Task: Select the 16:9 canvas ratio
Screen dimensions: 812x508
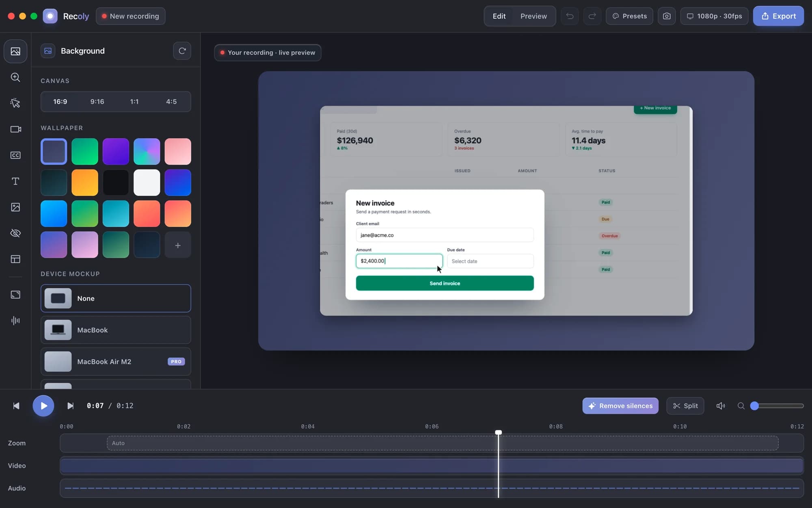Action: coord(60,102)
